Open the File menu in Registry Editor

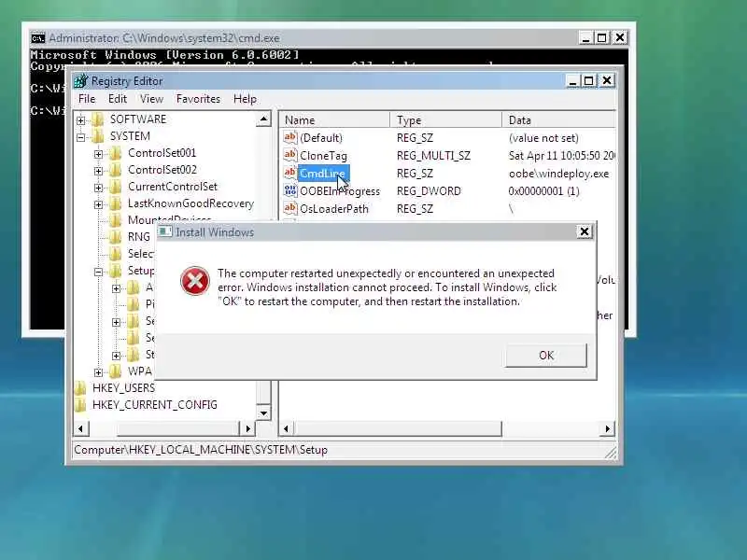pos(87,99)
